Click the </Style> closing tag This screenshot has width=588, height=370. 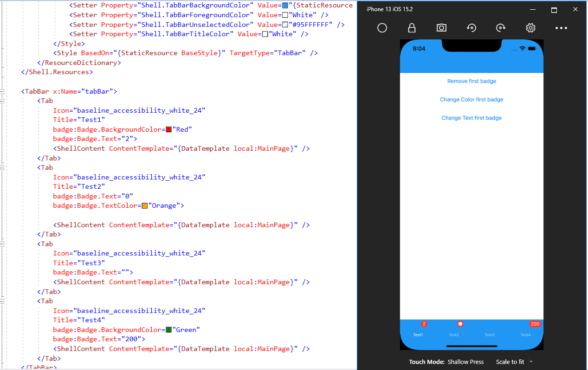69,44
